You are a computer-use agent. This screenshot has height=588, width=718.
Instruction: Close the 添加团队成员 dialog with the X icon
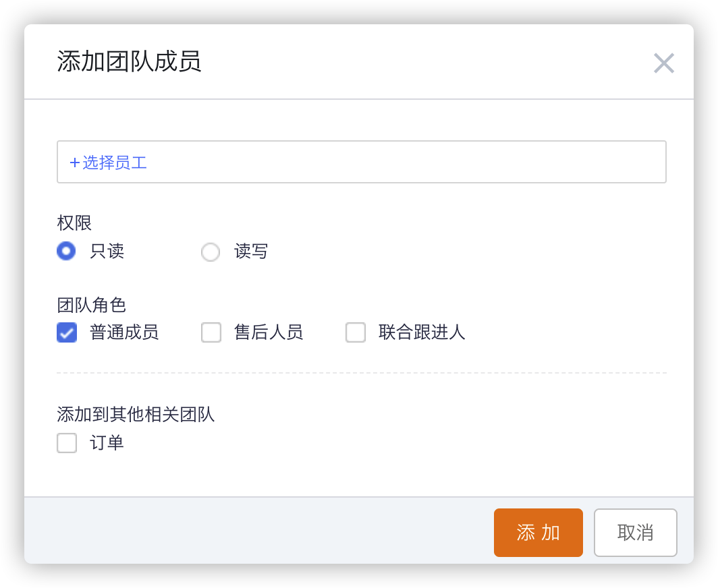coord(664,63)
